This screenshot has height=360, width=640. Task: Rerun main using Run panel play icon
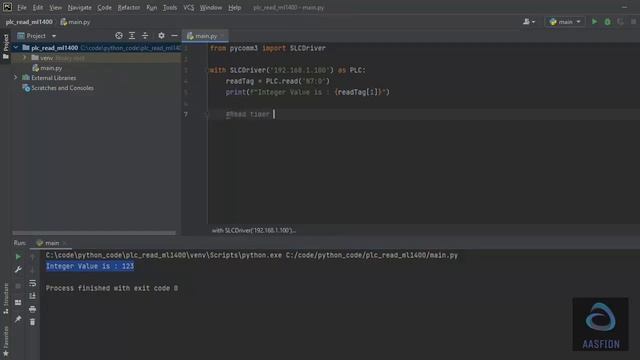coord(18,257)
